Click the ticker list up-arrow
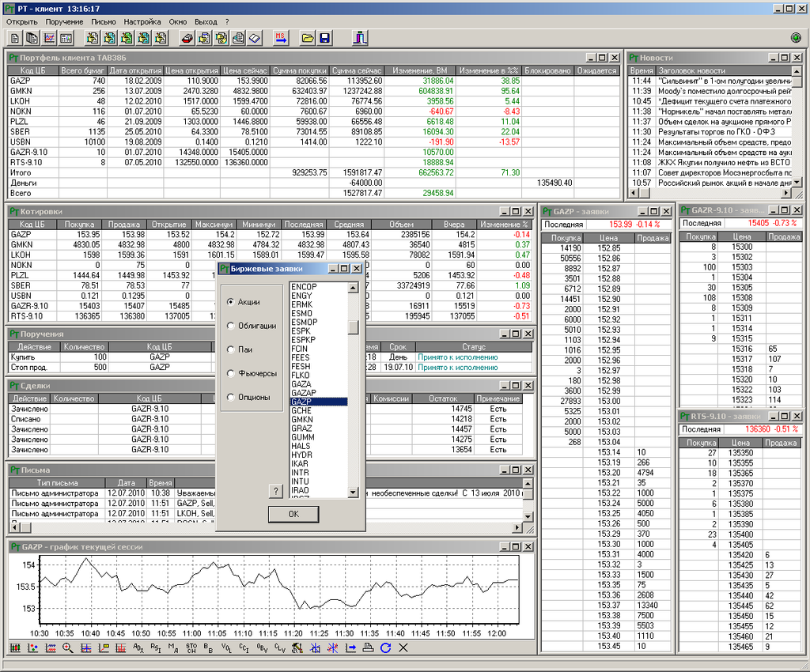Screen dimensions: 810x672 tap(353, 288)
